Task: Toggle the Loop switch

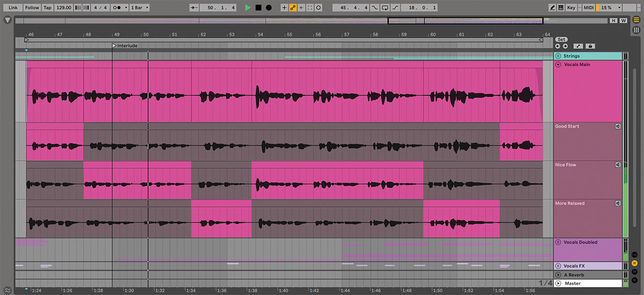Action: 384,8
